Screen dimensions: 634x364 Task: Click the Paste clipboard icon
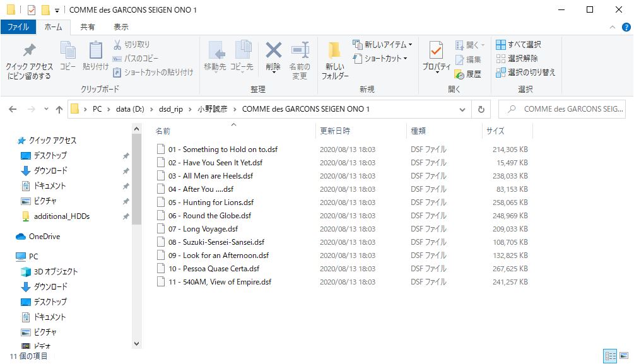click(x=96, y=56)
